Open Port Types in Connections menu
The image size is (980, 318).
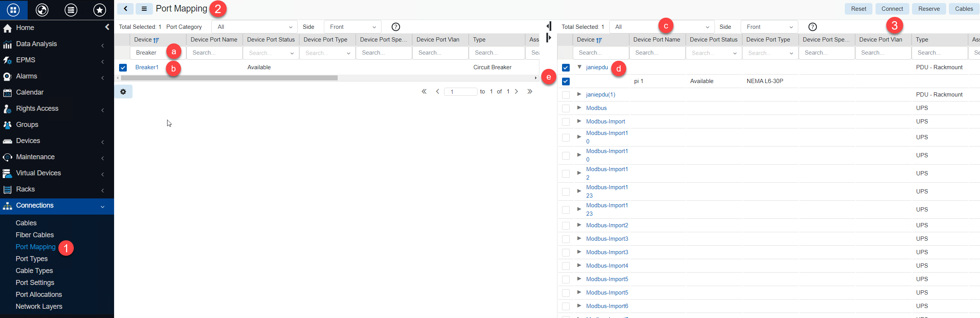click(x=32, y=259)
